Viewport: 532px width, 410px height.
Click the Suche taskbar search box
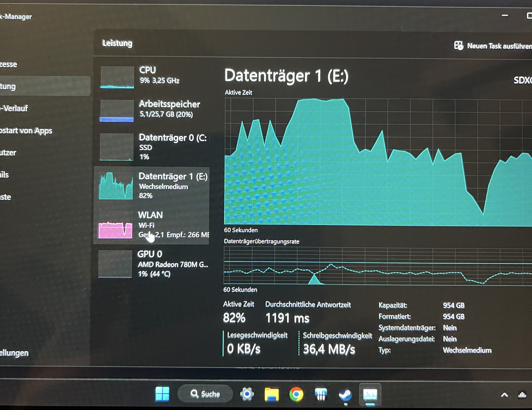click(x=205, y=394)
